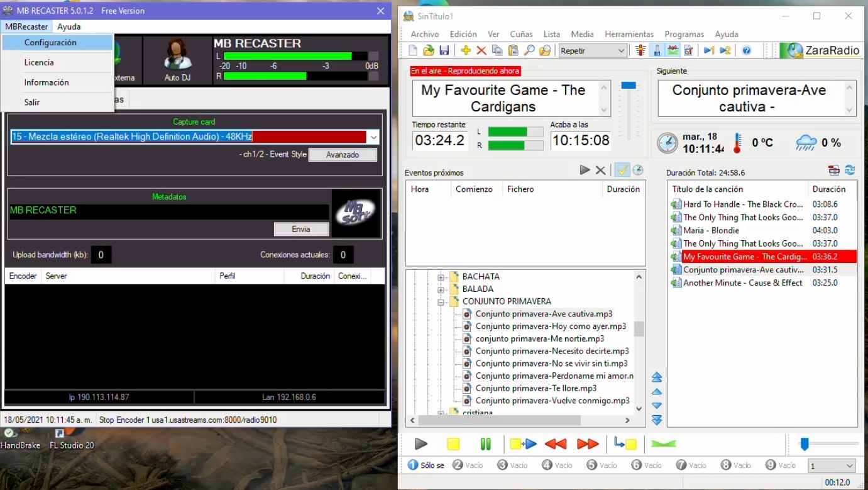Collapse the CONJUNTO PRIMAVERA folder
This screenshot has height=490, width=868.
(441, 302)
